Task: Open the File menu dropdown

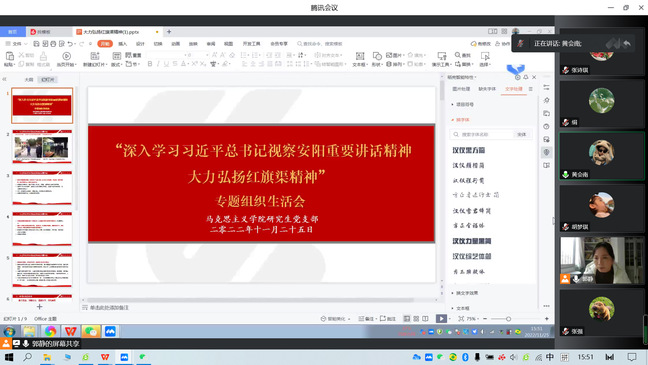Action: point(16,43)
